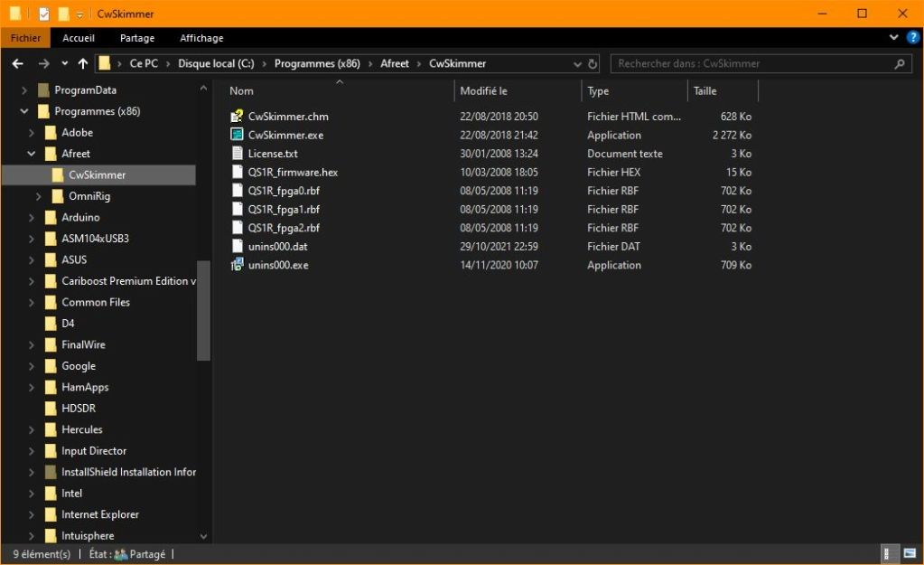Click the refresh icon beside address bar
924x565 pixels.
click(x=593, y=64)
